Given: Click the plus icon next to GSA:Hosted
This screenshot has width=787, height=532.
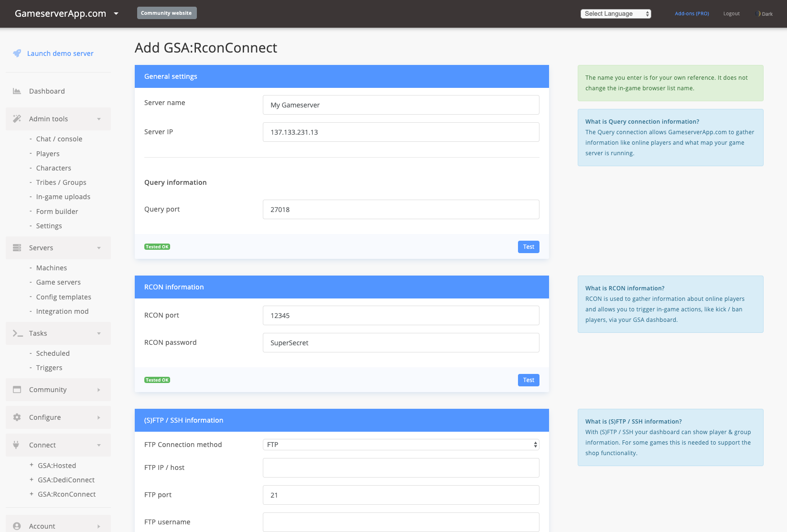Looking at the screenshot, I should 32,465.
